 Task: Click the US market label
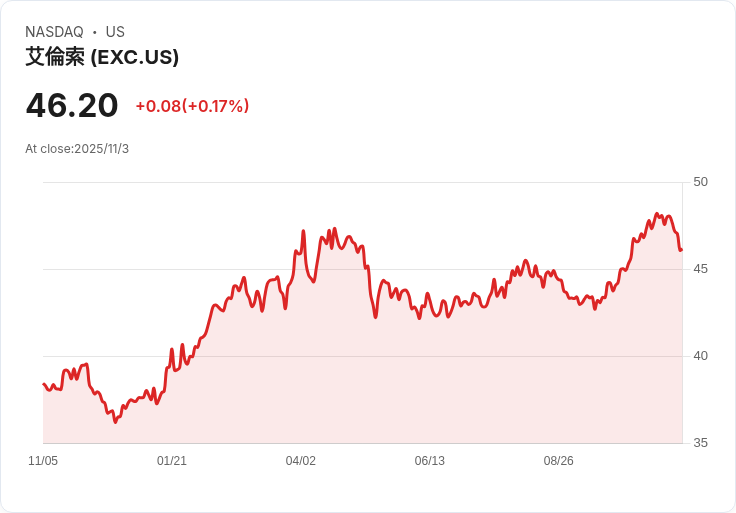tap(115, 32)
